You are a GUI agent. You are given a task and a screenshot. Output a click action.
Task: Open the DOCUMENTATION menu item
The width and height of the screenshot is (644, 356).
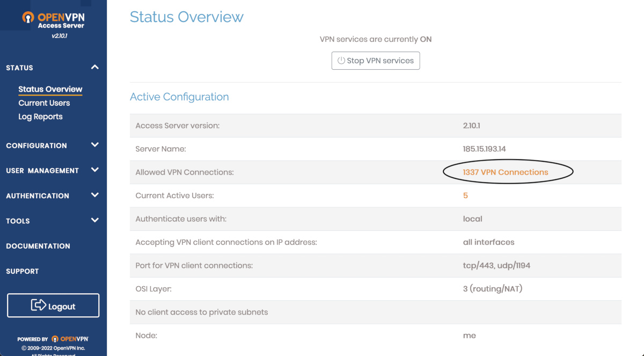tap(38, 246)
